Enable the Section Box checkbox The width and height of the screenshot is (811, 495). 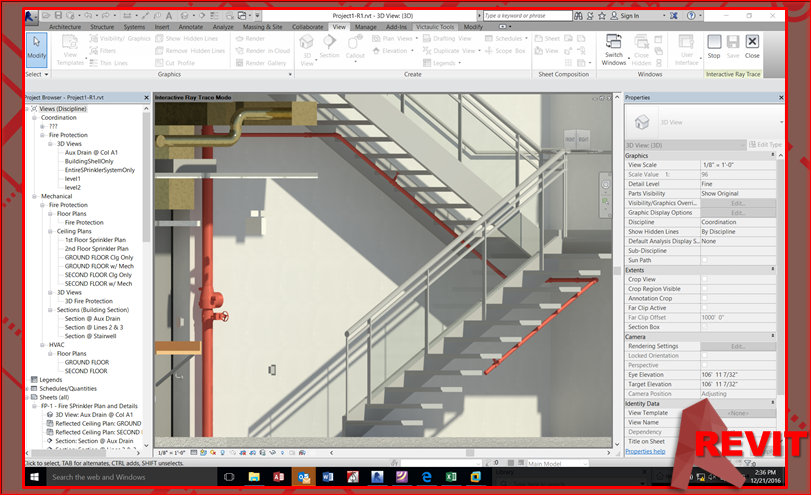704,327
